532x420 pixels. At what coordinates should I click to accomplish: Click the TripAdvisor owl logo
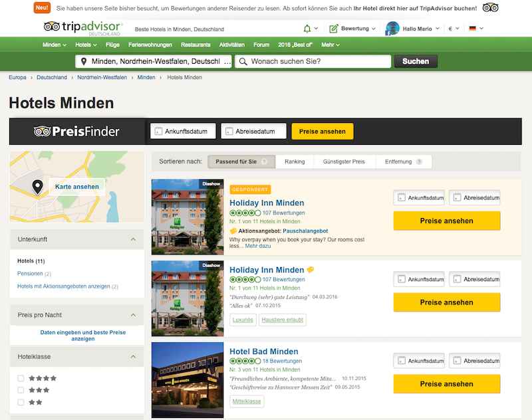(52, 27)
